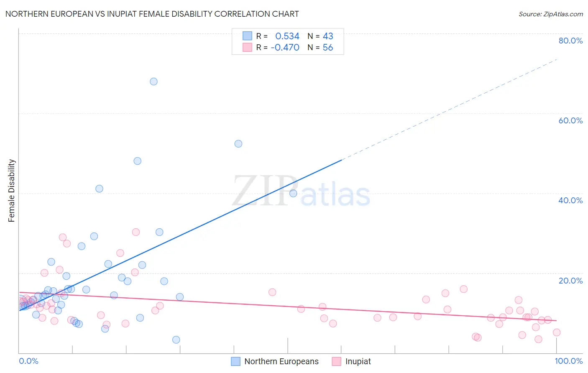Click the pink R = -0.470 statistics swatch
588x373 pixels.
[x=248, y=47]
